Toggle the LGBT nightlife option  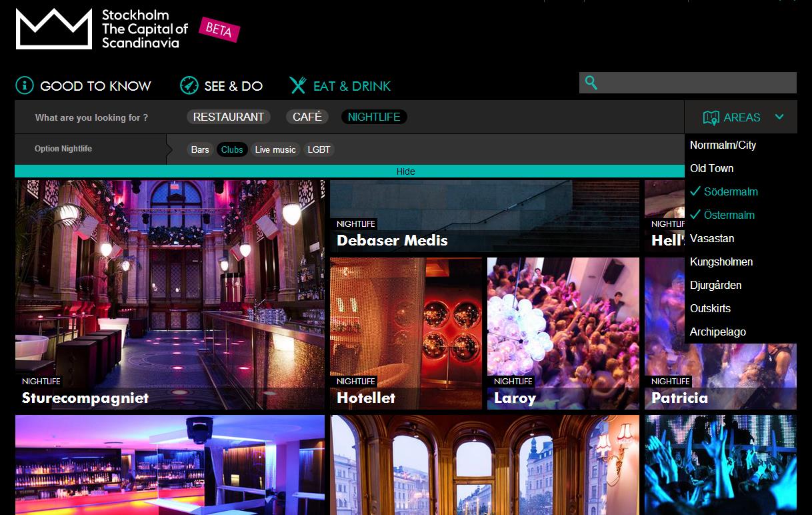pos(319,149)
